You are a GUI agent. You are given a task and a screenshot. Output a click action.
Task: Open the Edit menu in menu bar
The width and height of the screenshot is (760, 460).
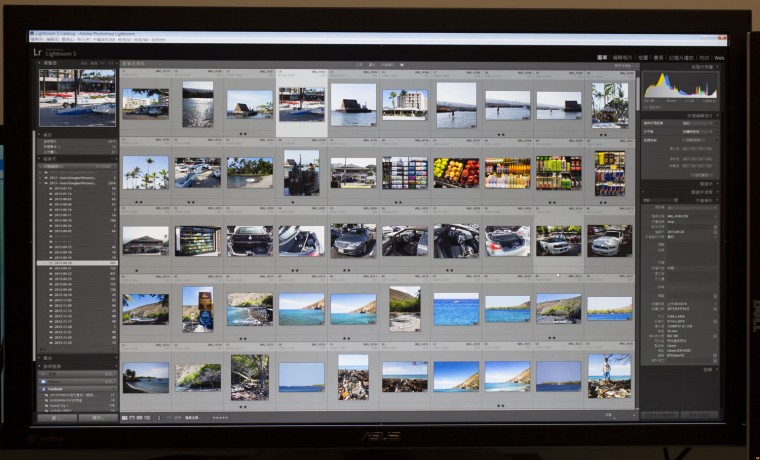click(x=52, y=40)
